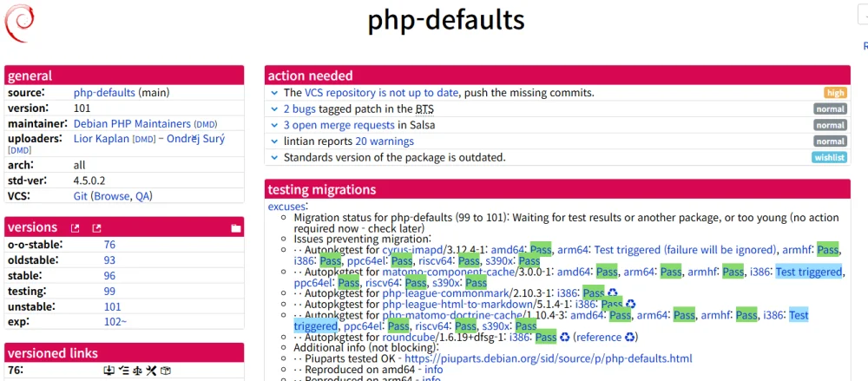Viewport: 868px width, 381px height.
Task: Open the php-defaults source link
Action: pos(104,93)
